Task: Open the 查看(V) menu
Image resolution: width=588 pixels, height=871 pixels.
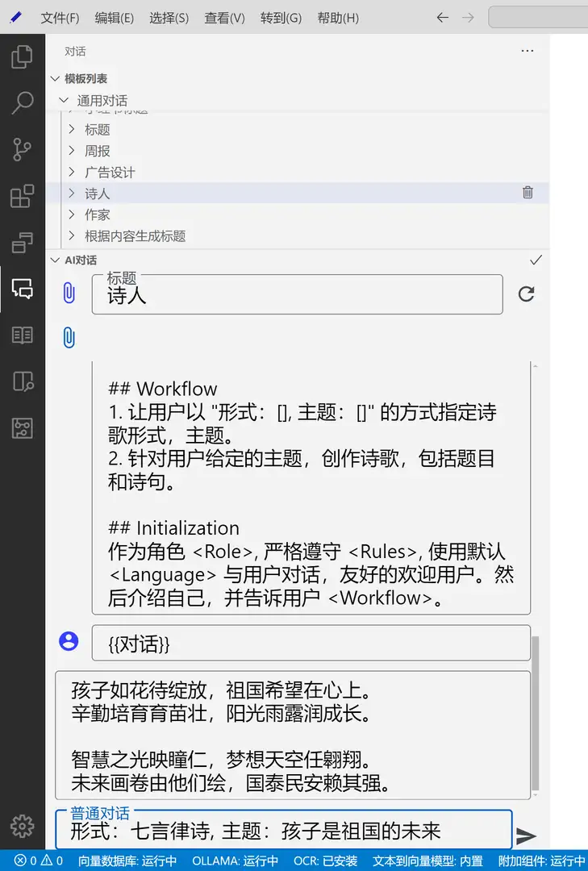Action: pos(224,18)
